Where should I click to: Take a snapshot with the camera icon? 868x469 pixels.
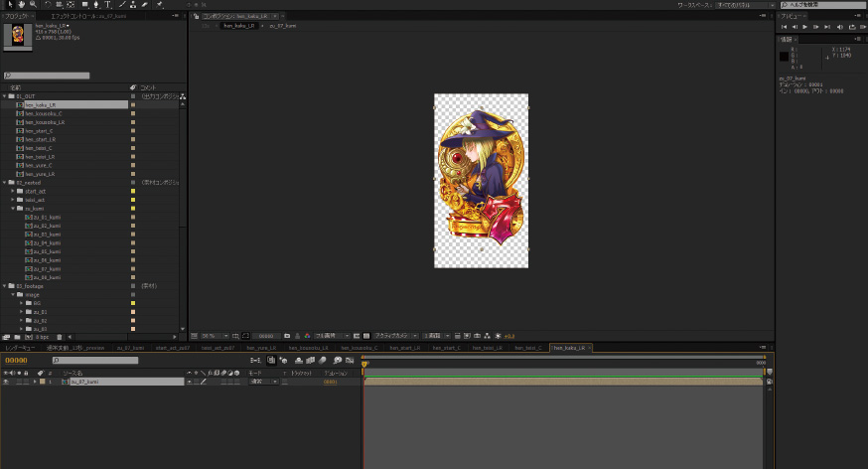tap(286, 336)
